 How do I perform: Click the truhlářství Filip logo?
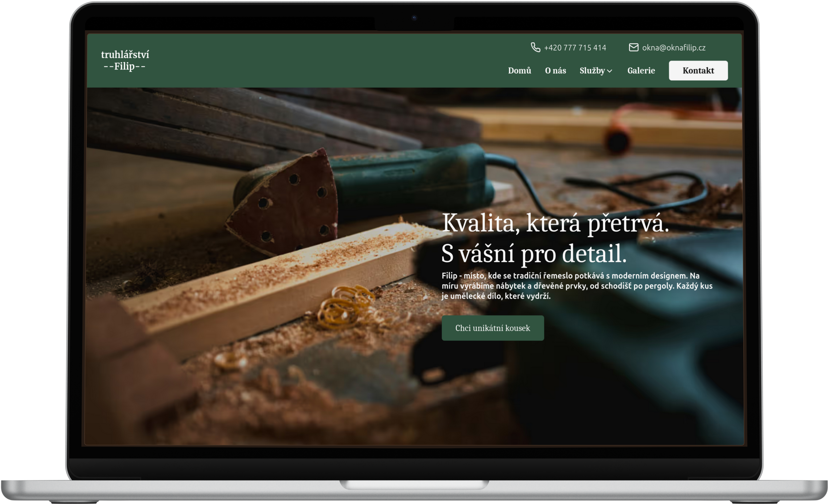(x=125, y=60)
